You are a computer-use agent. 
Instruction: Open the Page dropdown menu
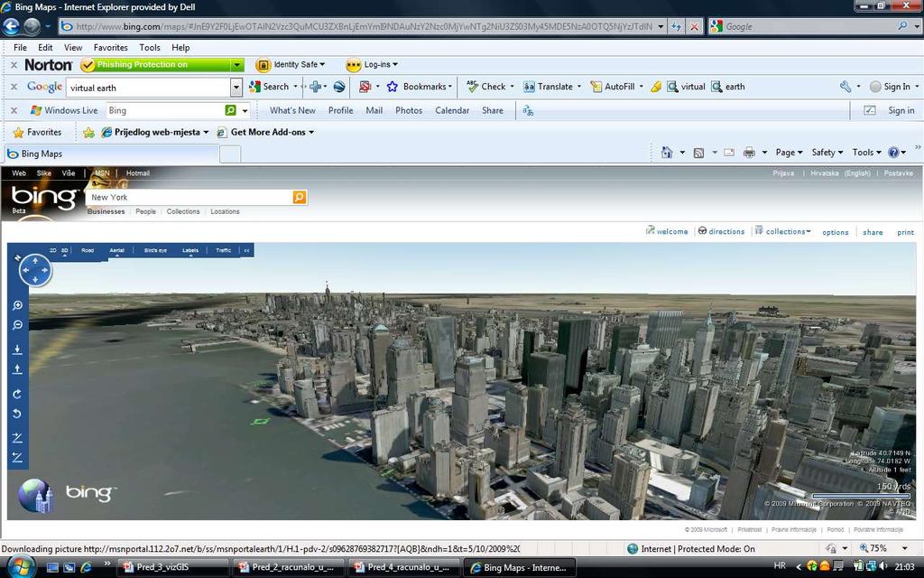(x=789, y=153)
